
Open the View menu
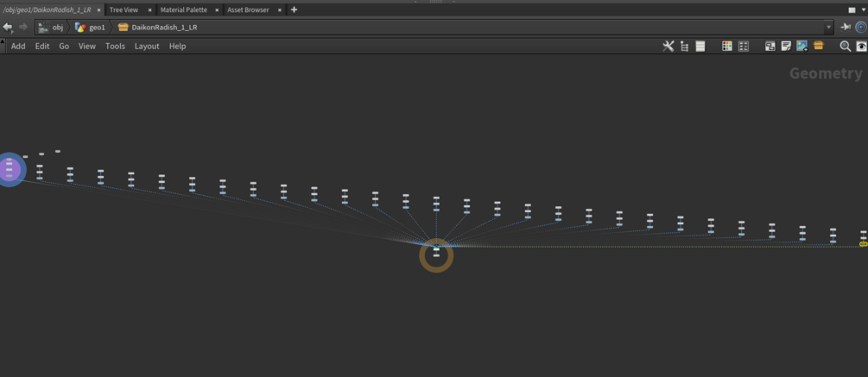pos(87,47)
